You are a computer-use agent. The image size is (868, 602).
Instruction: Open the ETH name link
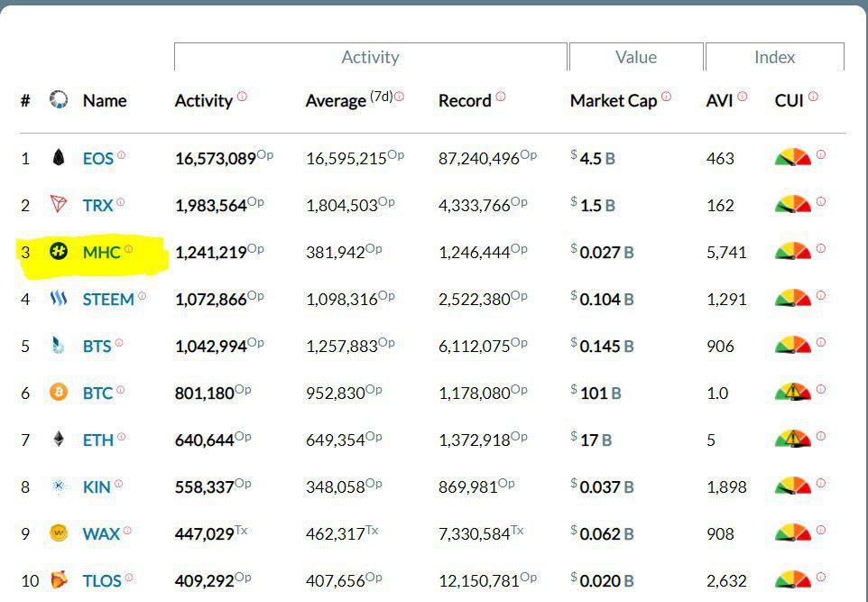point(98,440)
